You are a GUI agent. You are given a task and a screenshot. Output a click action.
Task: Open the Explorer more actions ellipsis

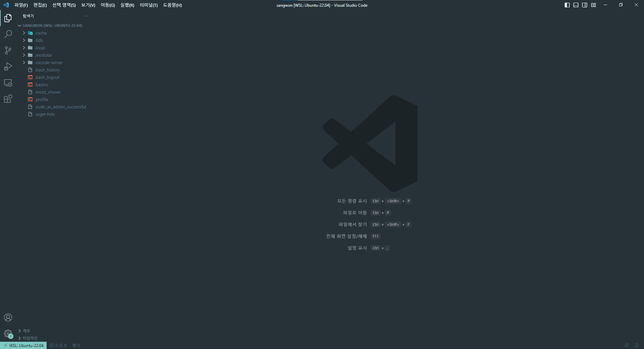click(x=86, y=16)
